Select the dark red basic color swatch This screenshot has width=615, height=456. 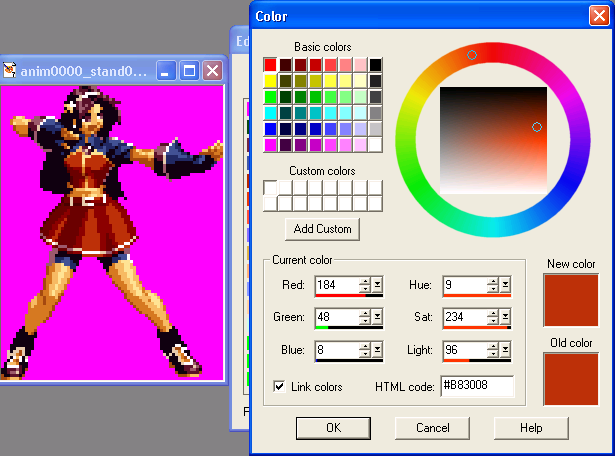(x=300, y=65)
